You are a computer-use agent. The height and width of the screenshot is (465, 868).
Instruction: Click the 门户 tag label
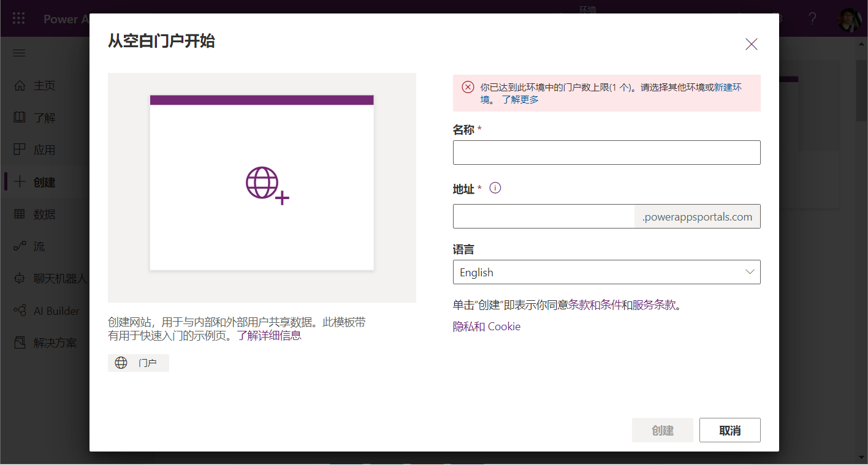point(147,363)
